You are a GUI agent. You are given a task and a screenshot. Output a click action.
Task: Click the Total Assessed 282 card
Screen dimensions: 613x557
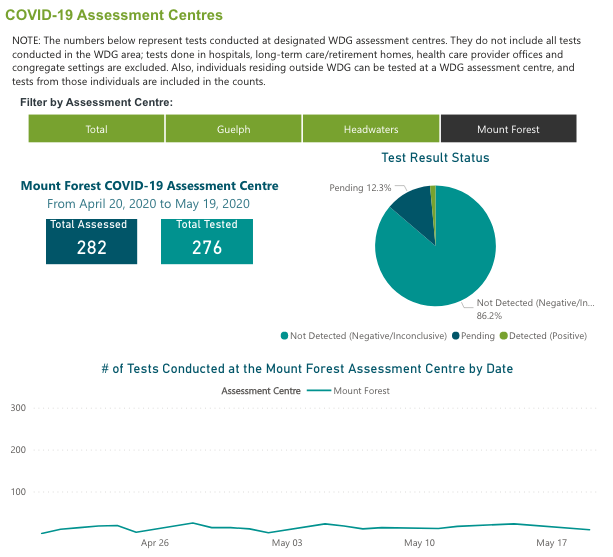pyautogui.click(x=91, y=240)
